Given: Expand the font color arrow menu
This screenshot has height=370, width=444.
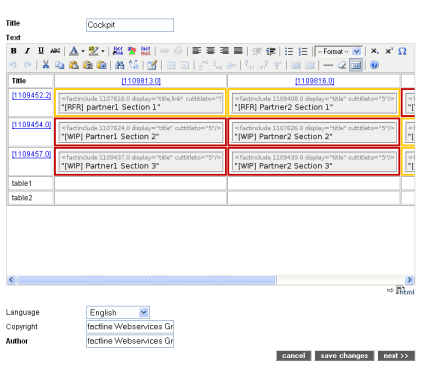Looking at the screenshot, I should [83, 51].
